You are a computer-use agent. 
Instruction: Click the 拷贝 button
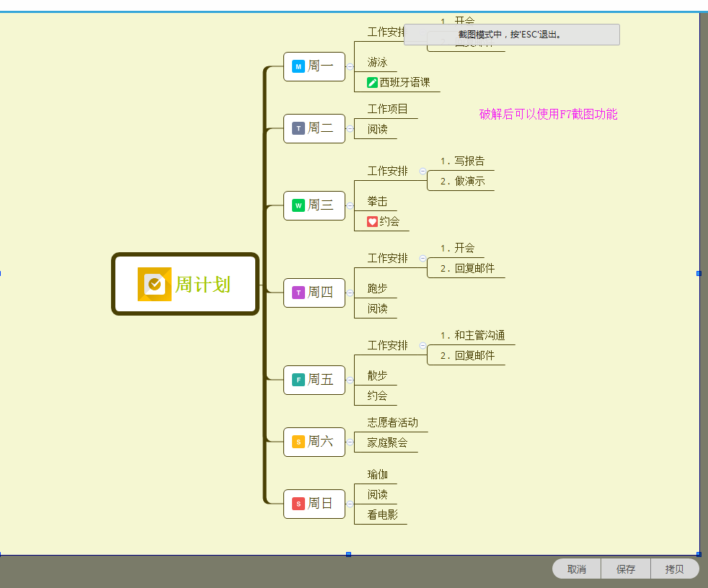click(674, 569)
